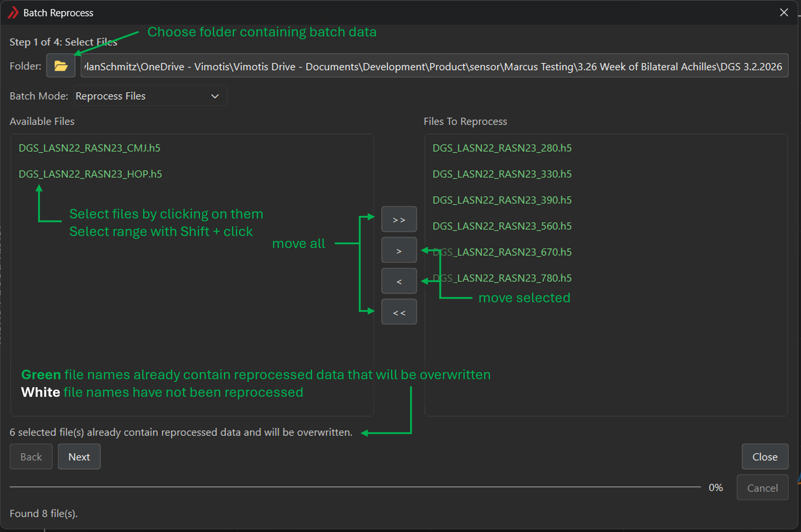Image resolution: width=801 pixels, height=532 pixels.
Task: Click the Back button
Action: coord(31,457)
